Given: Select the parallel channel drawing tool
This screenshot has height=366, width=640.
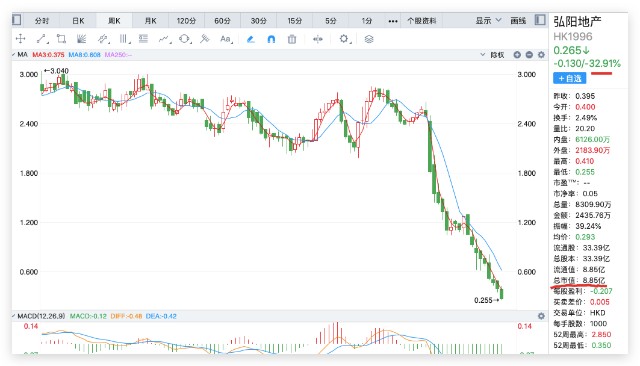Looking at the screenshot, I should (x=103, y=39).
